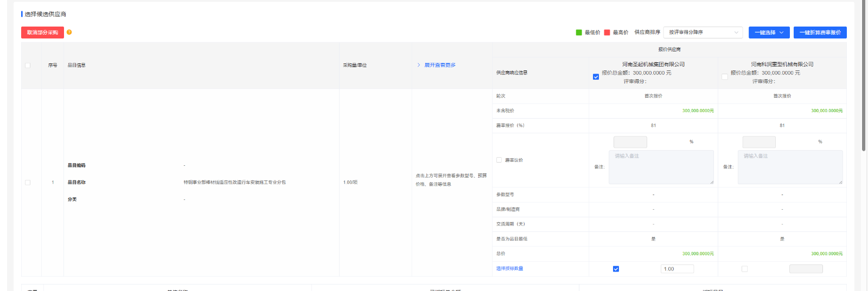Enable the 费率议价 checkbox

499,160
